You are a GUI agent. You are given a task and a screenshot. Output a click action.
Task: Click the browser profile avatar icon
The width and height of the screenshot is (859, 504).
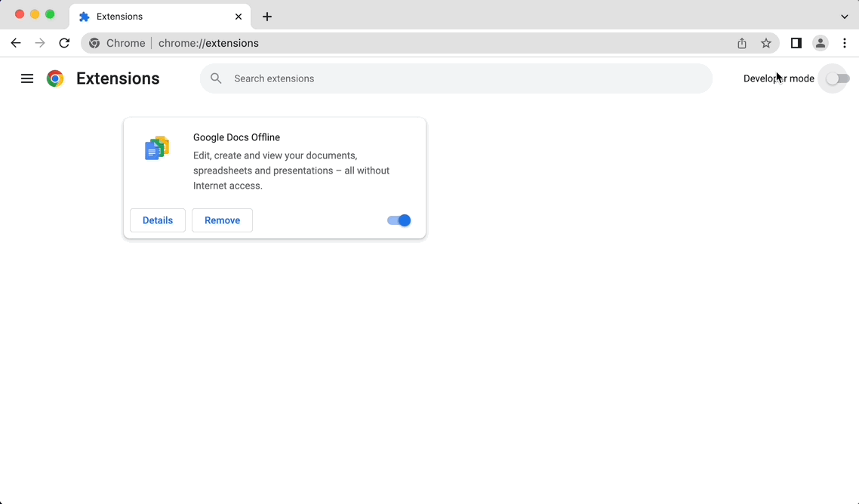coord(821,43)
